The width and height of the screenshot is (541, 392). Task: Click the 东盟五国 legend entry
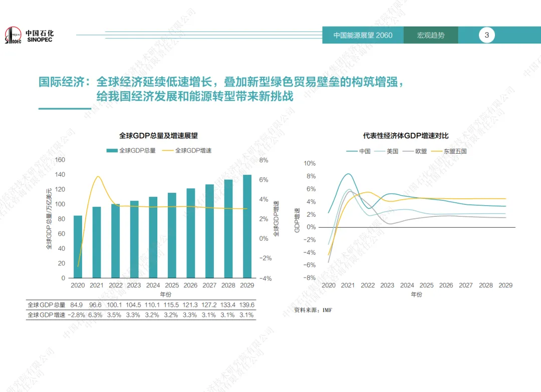tap(449, 151)
